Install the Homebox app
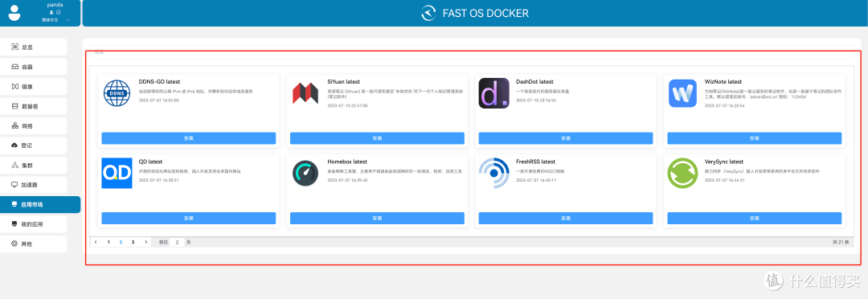Viewport: 868px width, 299px height. point(377,218)
